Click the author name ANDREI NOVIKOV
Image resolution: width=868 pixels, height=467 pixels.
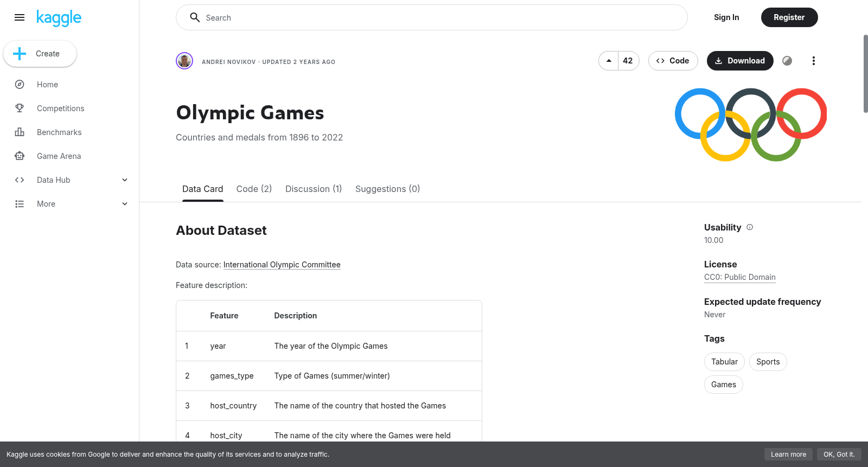tap(229, 62)
